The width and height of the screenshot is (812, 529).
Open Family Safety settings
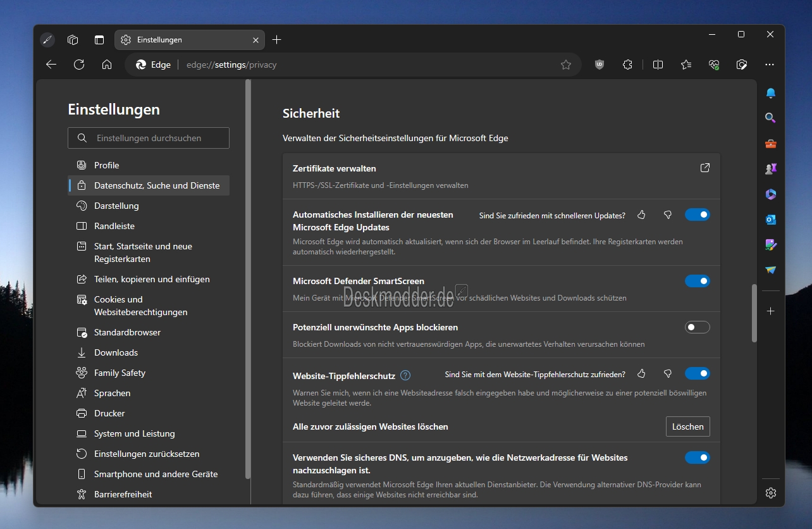149,373
